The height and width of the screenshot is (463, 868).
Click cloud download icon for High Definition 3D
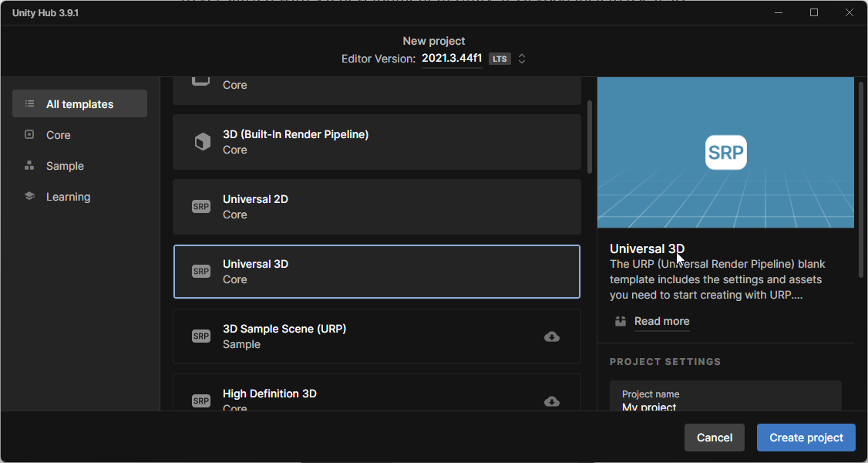click(x=551, y=401)
